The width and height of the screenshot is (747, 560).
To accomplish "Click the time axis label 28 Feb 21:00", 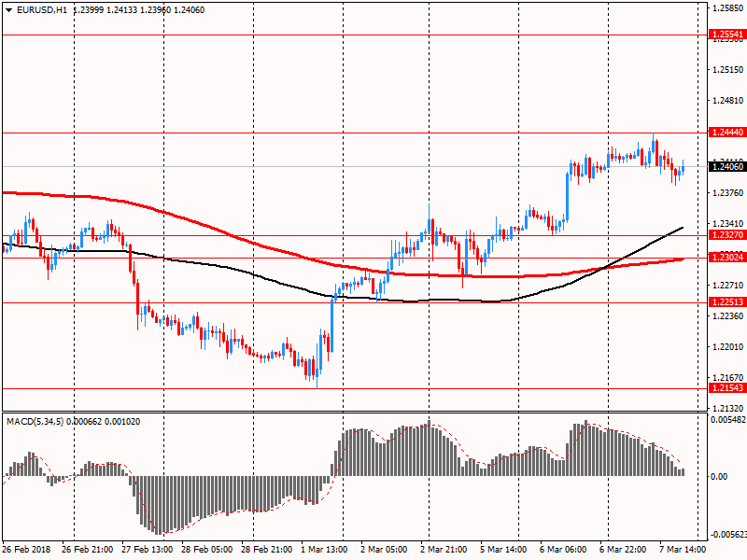I will 267,550.
